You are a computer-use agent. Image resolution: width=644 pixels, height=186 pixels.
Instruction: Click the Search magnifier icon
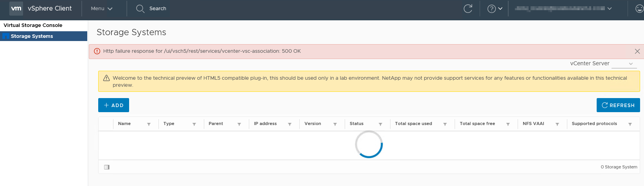140,9
